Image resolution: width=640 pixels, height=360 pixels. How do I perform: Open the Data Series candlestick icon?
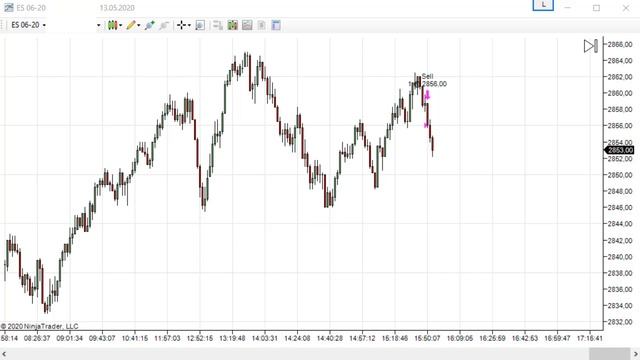233,25
